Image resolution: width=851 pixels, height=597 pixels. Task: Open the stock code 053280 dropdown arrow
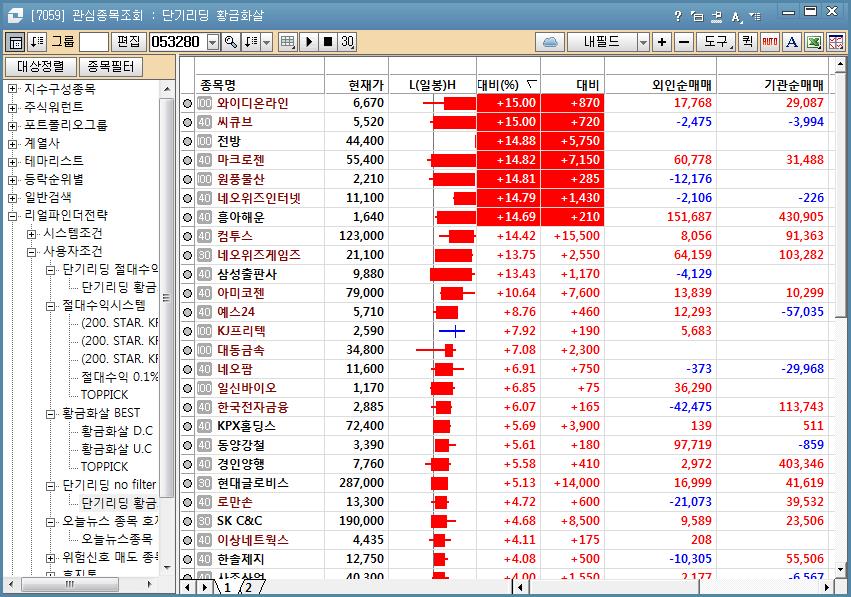tap(213, 42)
